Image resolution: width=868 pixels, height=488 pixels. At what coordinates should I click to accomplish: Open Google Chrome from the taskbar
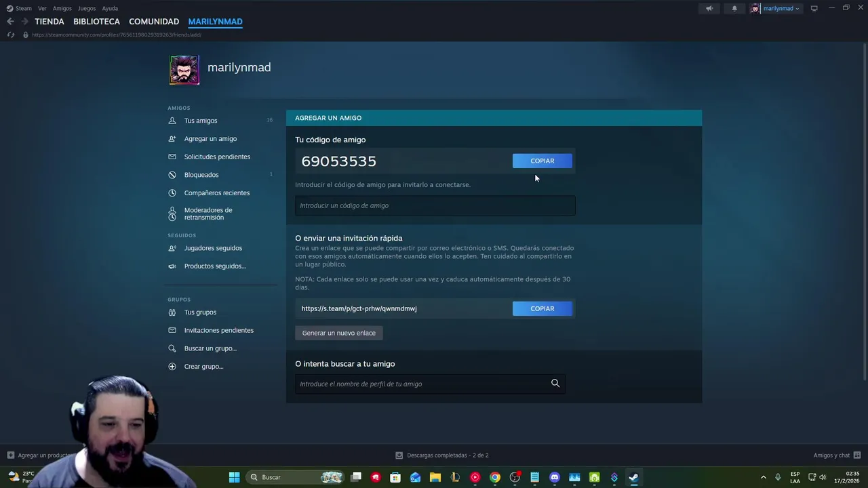[x=495, y=477]
